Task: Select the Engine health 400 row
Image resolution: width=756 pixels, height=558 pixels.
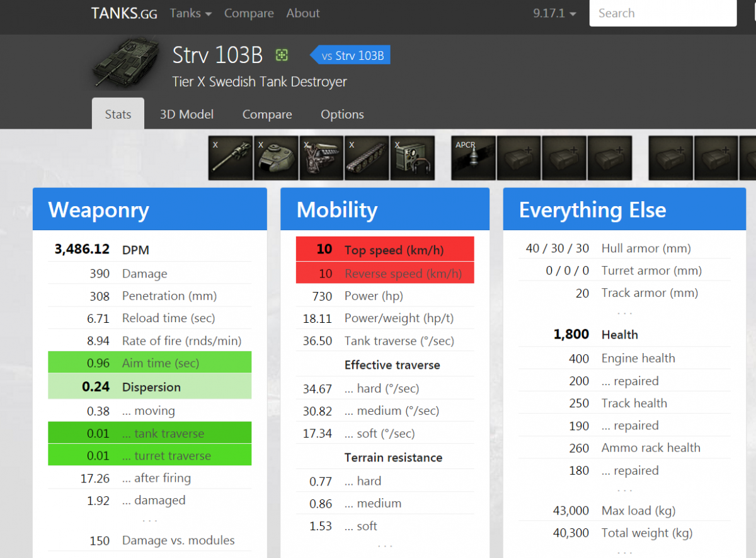Action: tap(624, 358)
